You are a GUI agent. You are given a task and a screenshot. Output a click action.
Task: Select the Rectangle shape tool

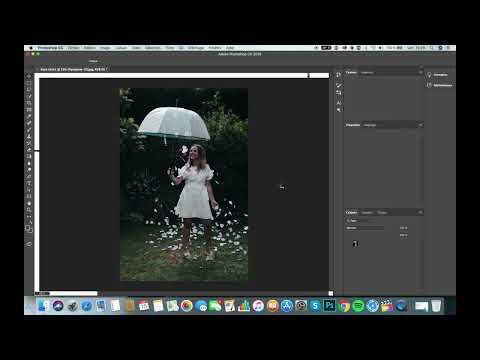tap(29, 197)
